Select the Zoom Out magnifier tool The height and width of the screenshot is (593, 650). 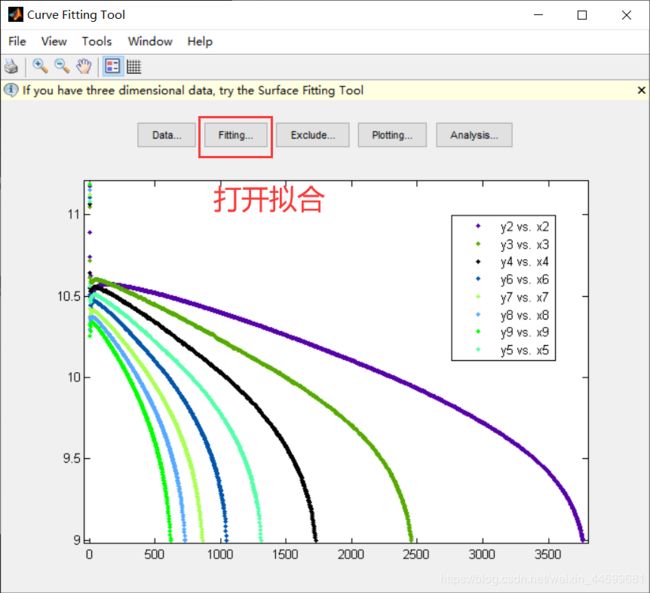(62, 66)
